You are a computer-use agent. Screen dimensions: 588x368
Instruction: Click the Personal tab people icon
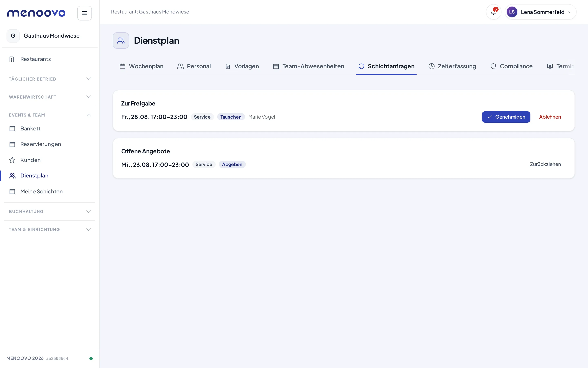click(x=180, y=66)
